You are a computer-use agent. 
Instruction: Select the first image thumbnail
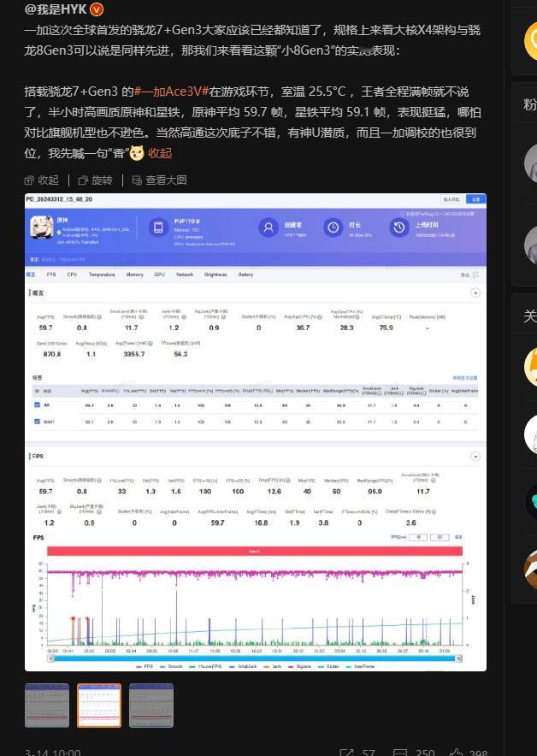click(47, 705)
